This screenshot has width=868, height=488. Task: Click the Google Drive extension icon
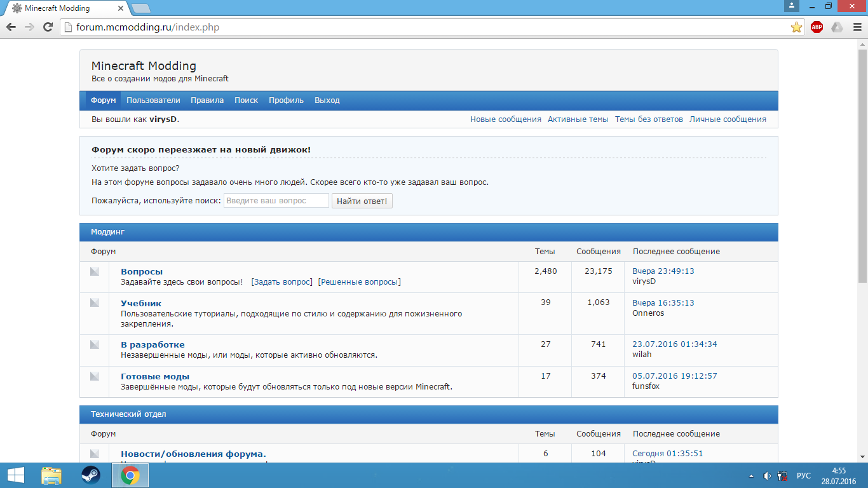click(837, 27)
